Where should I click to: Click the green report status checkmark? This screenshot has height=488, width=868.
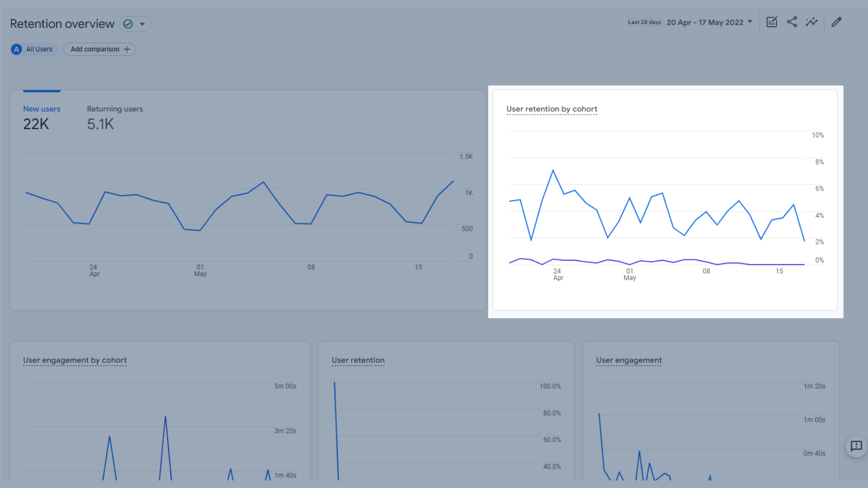[128, 24]
